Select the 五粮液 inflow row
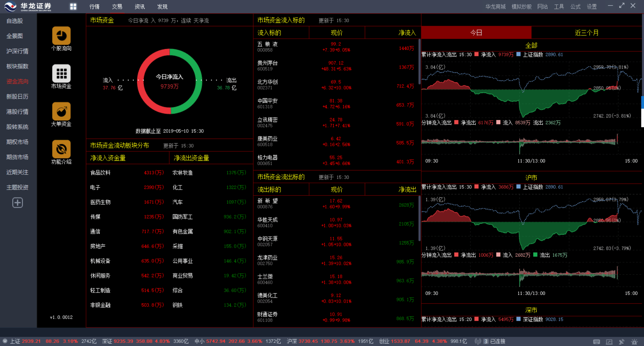644x346 pixels. point(336,47)
